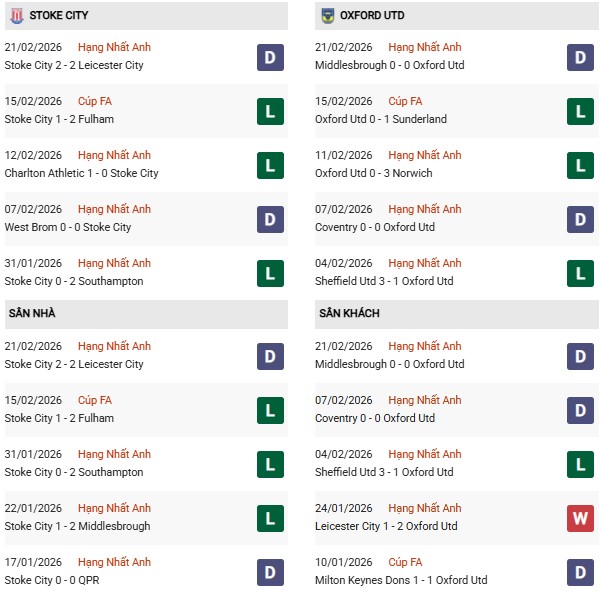Screen dimensions: 600x595
Task: Click the Stoke City 0-2 Southampton result under the Stoke City header
Action: [x=74, y=281]
